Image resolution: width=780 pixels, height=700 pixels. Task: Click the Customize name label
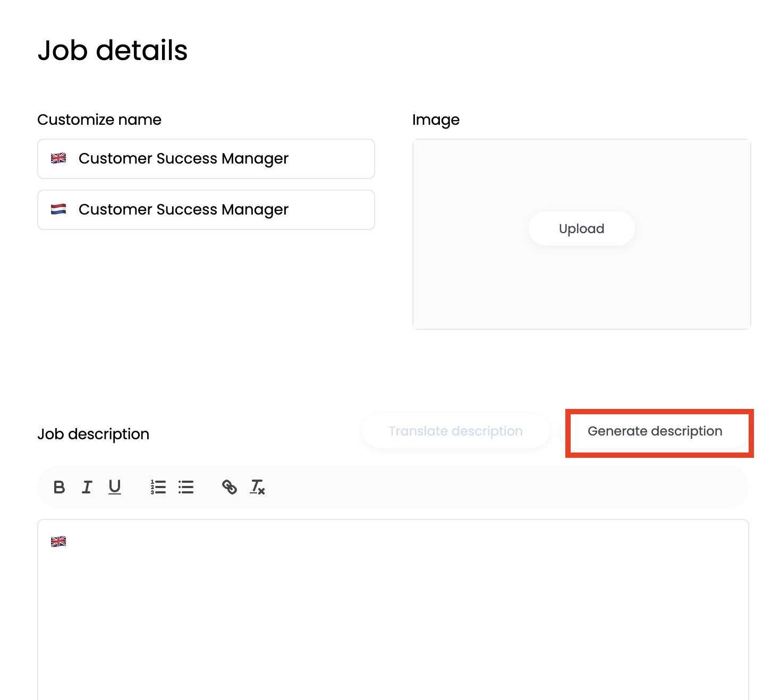pyautogui.click(x=99, y=120)
